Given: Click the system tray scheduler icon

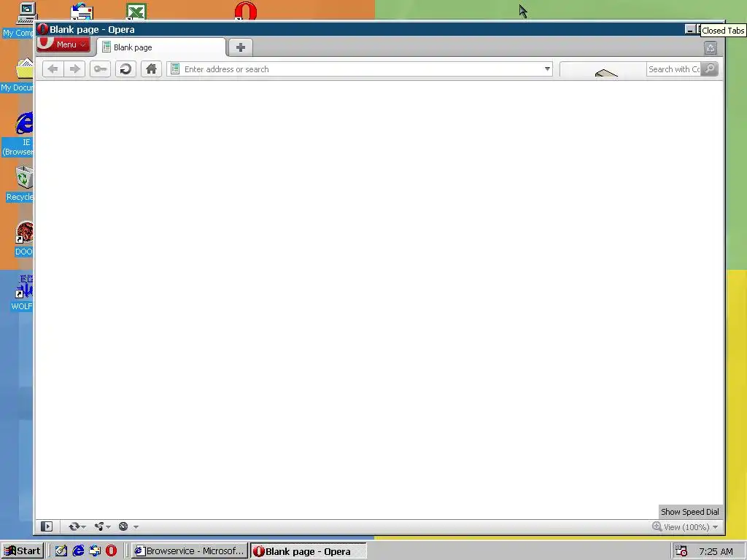Looking at the screenshot, I should (682, 551).
